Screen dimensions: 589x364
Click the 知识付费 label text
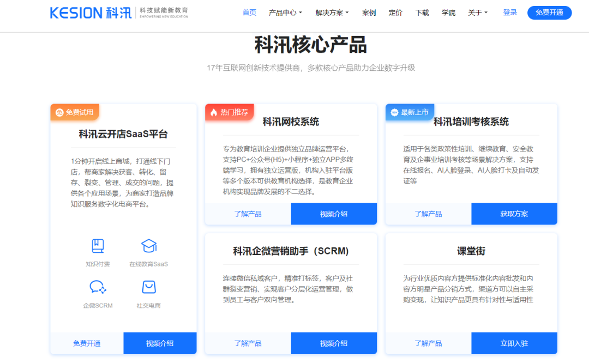click(98, 264)
